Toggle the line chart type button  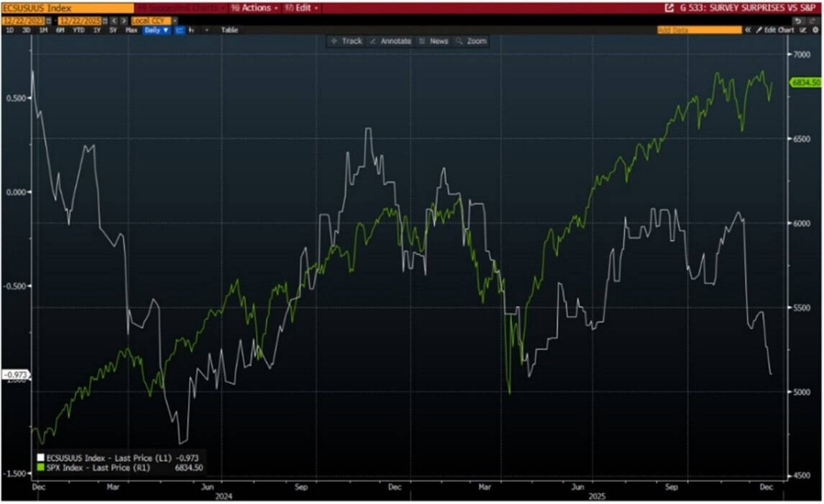[180, 30]
